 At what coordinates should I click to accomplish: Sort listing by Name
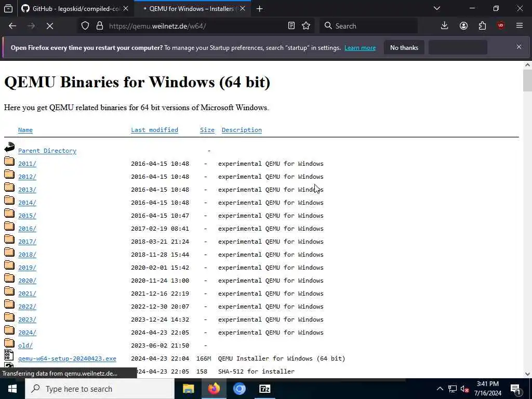coord(25,130)
